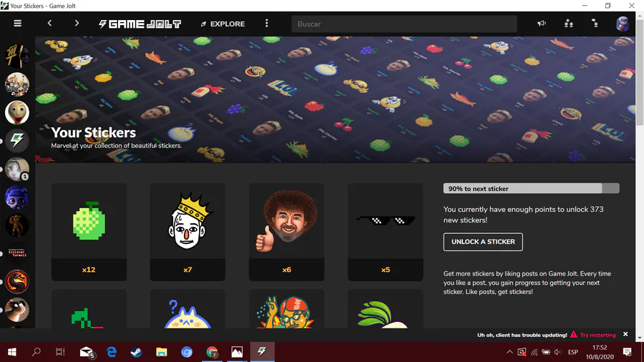Screen dimensions: 644x362
Task: Open the Photos app on taskbar
Action: (237, 352)
